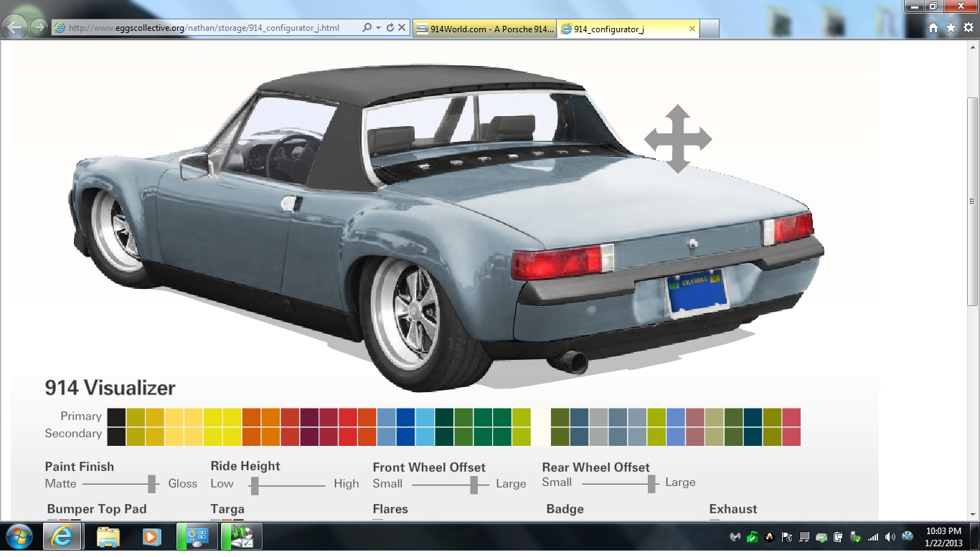
Task: Refresh the page with the reload icon
Action: (x=390, y=28)
